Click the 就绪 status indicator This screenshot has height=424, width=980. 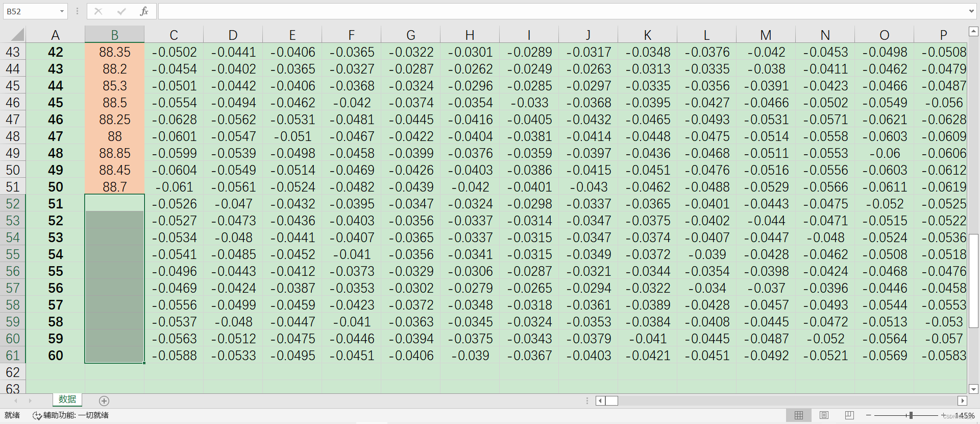pos(12,415)
